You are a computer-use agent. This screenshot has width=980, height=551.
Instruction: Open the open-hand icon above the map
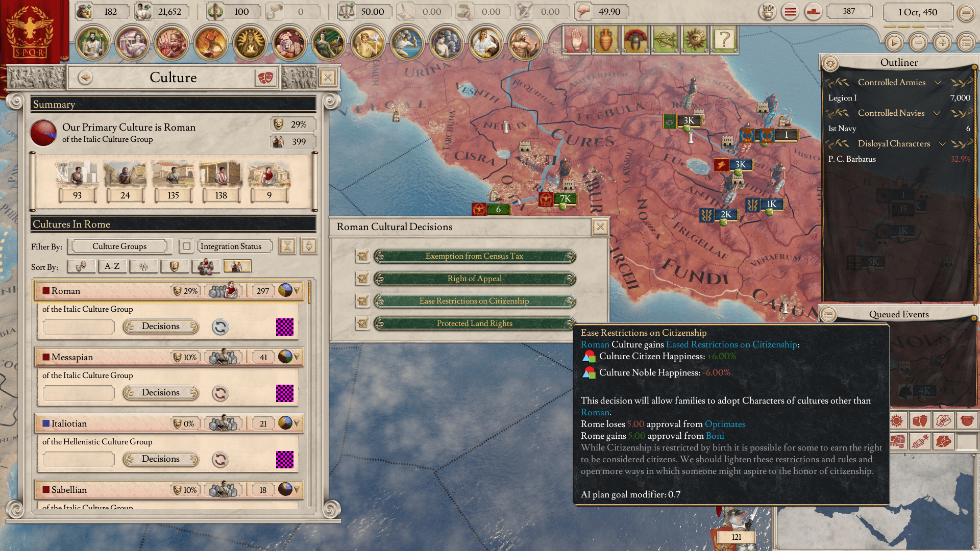[x=576, y=39]
